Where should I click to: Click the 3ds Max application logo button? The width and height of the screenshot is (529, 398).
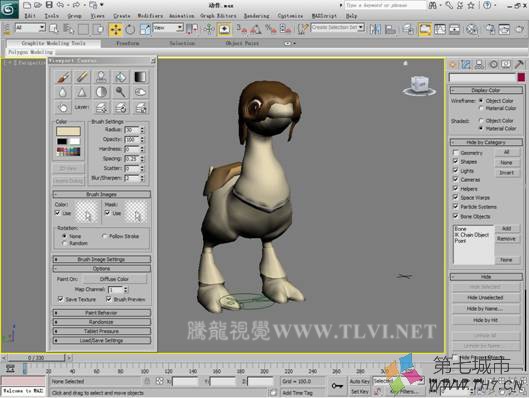(x=9, y=9)
